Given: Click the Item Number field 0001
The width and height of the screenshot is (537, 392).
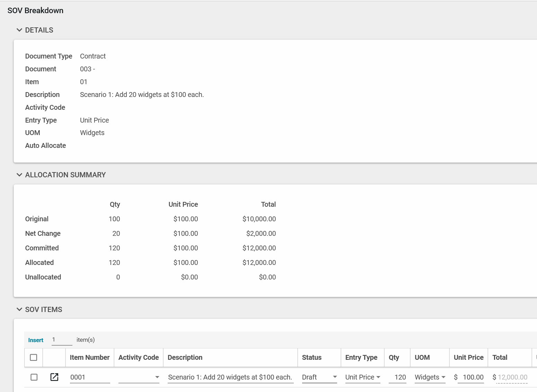Looking at the screenshot, I should tap(90, 377).
